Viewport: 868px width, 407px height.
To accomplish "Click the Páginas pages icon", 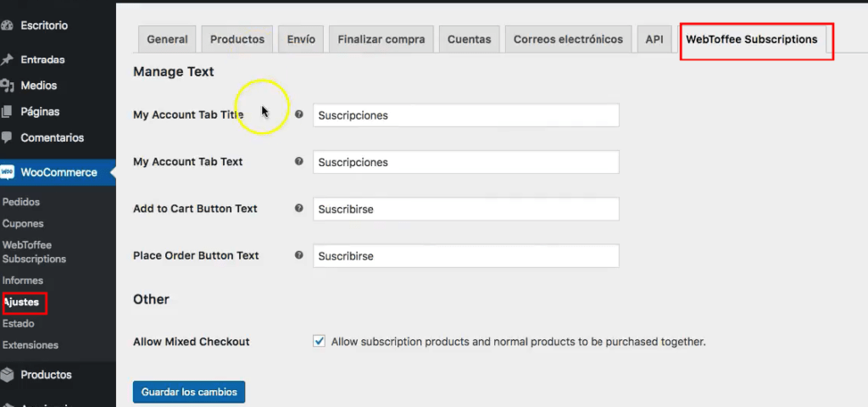I will (6, 111).
